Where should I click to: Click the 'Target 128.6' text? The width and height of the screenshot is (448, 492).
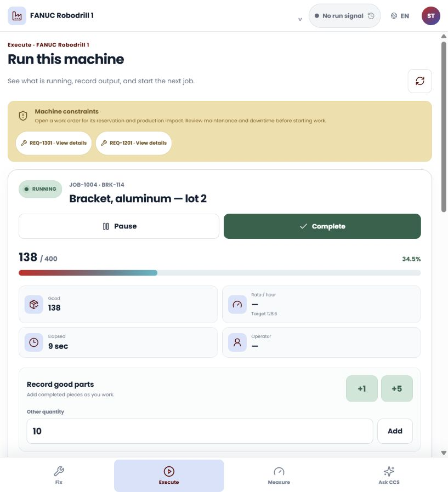(264, 313)
